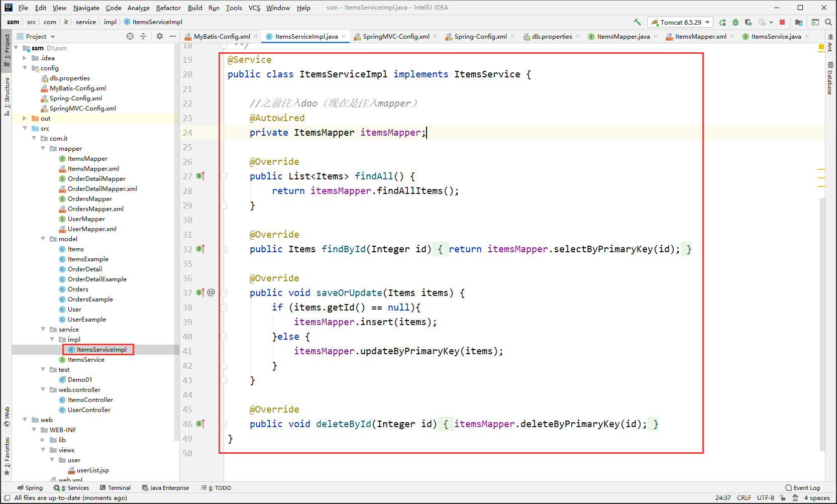This screenshot has height=504, width=837.
Task: Open the Java Enterprise tool window
Action: 165,487
